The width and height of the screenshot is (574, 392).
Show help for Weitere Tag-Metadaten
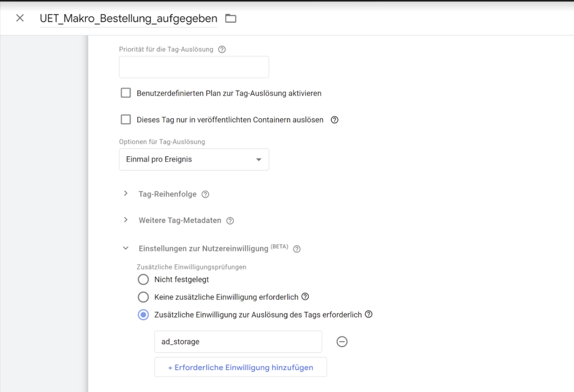pos(230,221)
